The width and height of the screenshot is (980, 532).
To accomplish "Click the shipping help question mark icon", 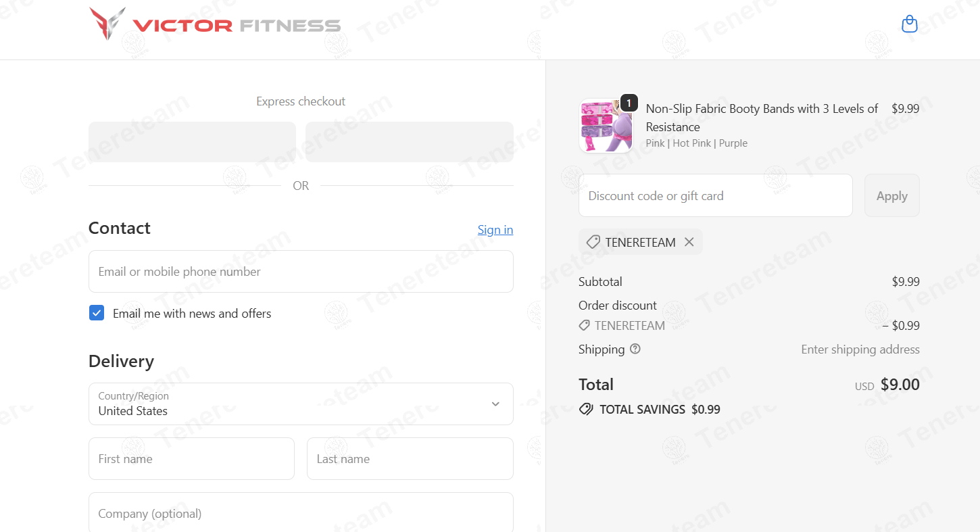I will [x=635, y=349].
